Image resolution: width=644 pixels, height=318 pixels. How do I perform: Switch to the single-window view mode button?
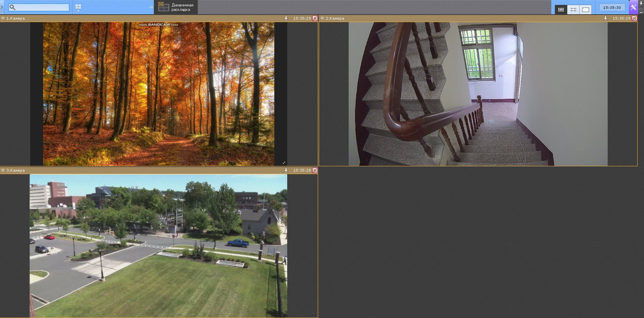point(586,10)
